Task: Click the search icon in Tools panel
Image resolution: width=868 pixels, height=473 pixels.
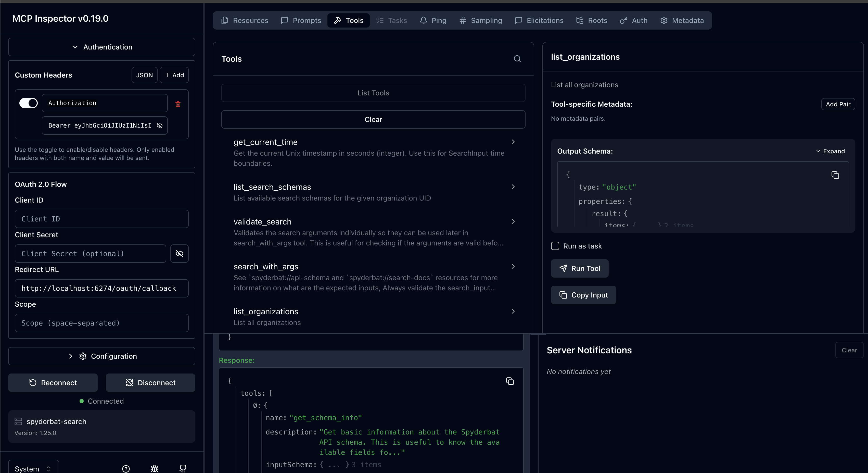Action: click(x=517, y=59)
